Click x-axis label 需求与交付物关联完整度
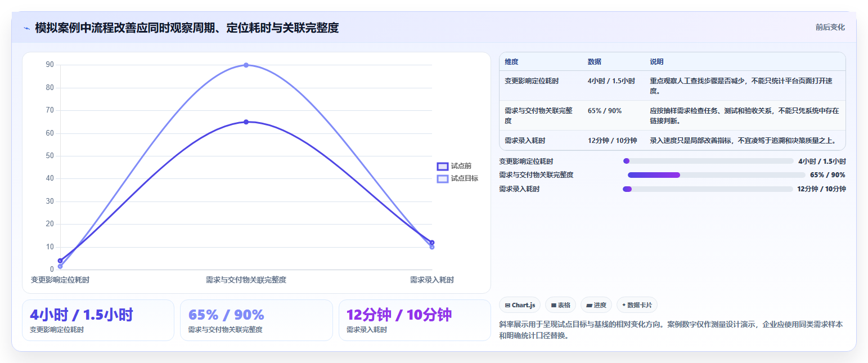Screen dimensions: 868x363 click(246, 280)
